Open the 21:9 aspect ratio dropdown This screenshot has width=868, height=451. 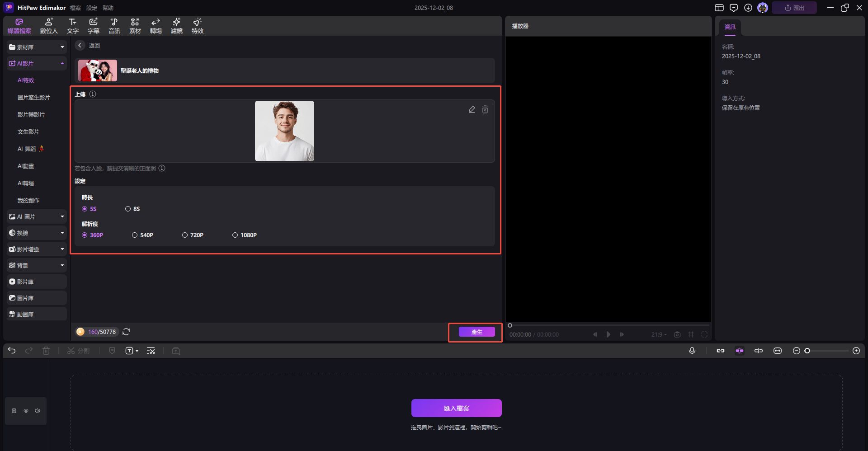coord(659,334)
